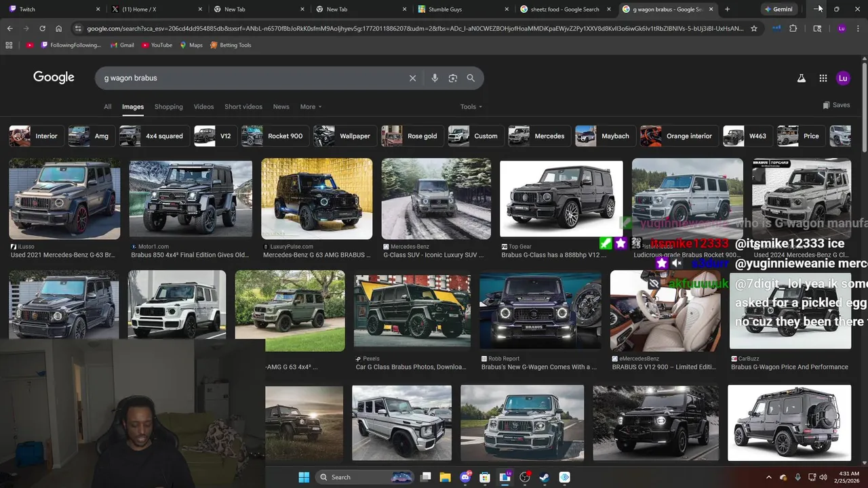This screenshot has width=868, height=488.
Task: Open Discord from the taskbar
Action: pyautogui.click(x=465, y=477)
